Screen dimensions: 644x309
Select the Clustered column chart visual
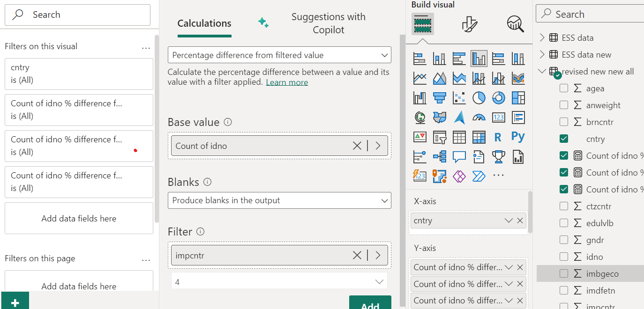(x=479, y=59)
